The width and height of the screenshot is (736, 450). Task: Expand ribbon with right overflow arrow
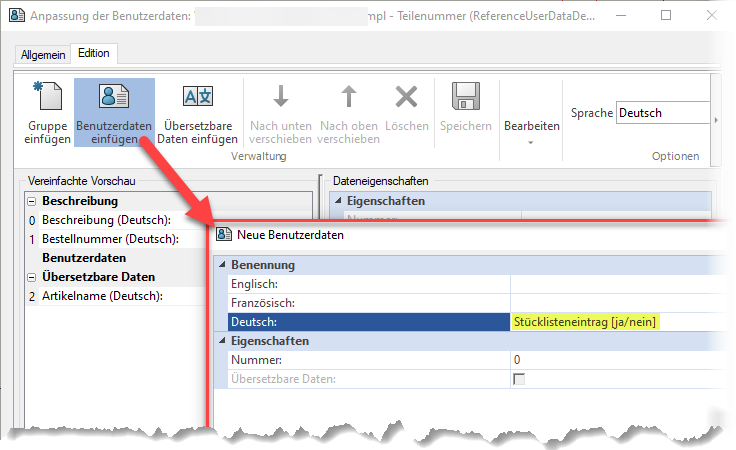coord(715,120)
